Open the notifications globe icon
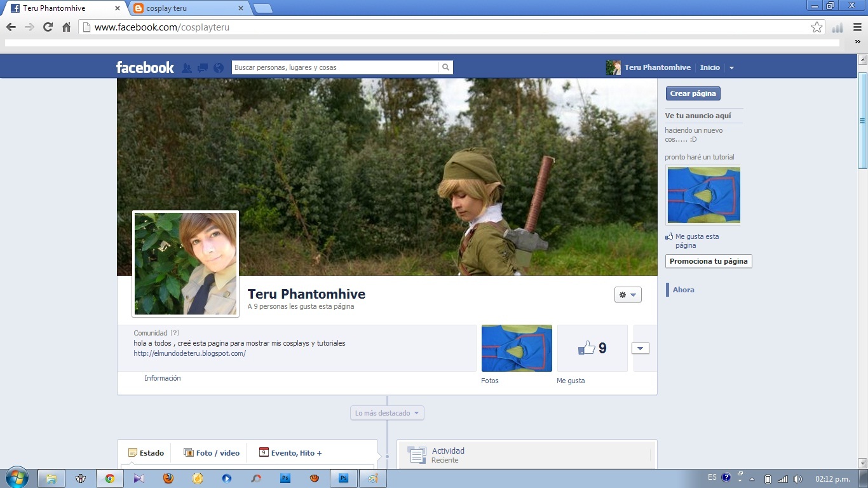The height and width of the screenshot is (488, 868). (219, 68)
